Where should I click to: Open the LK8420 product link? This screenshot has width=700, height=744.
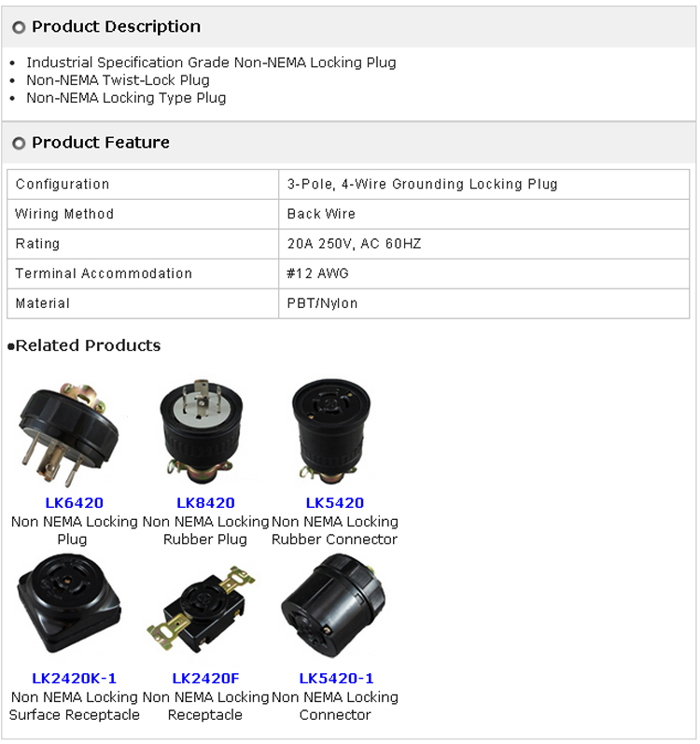205,502
